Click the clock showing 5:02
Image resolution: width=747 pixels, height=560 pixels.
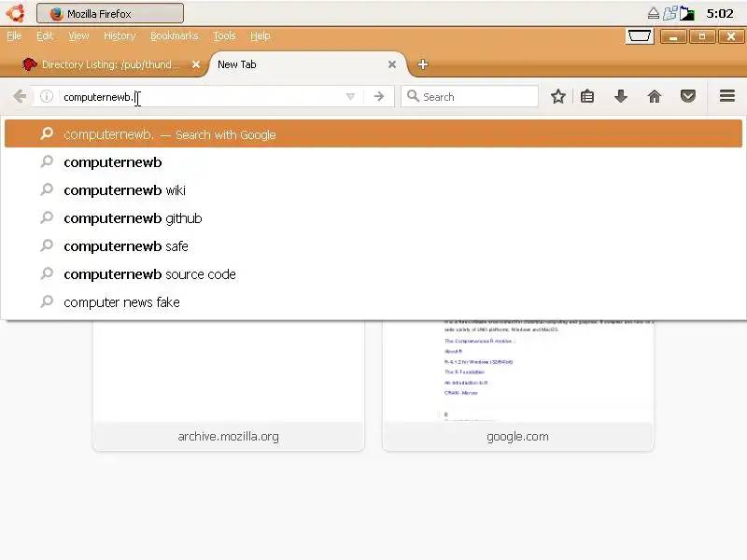[720, 13]
